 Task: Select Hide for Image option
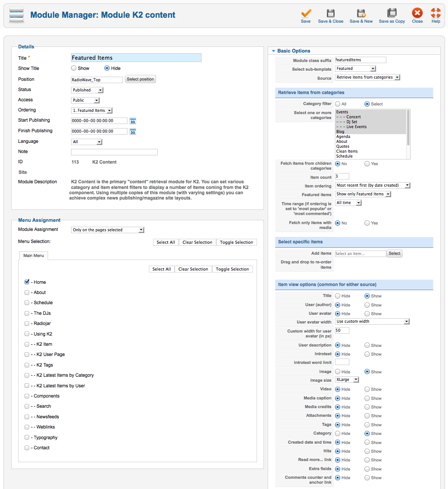(338, 372)
